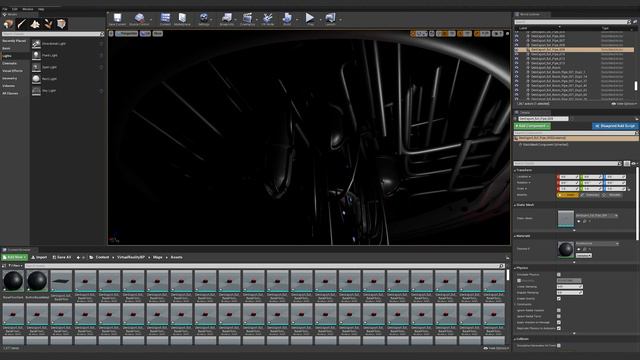
Task: Toggle Simulation Generates Hit Events checkbox
Action: 559,346
